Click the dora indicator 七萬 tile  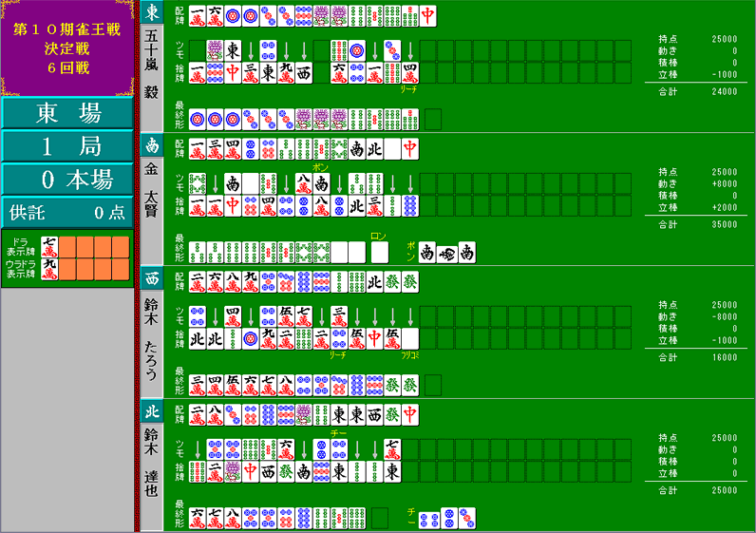(x=49, y=247)
